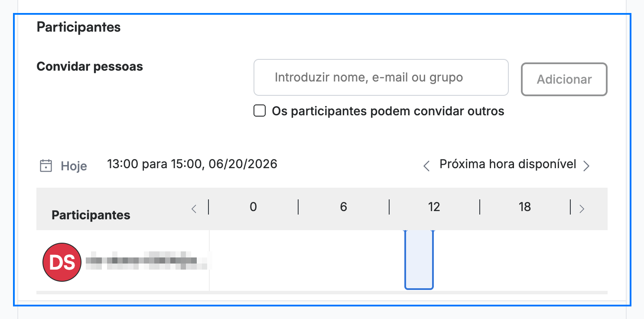
Task: Go to previous available time arrow
Action: coord(426,166)
